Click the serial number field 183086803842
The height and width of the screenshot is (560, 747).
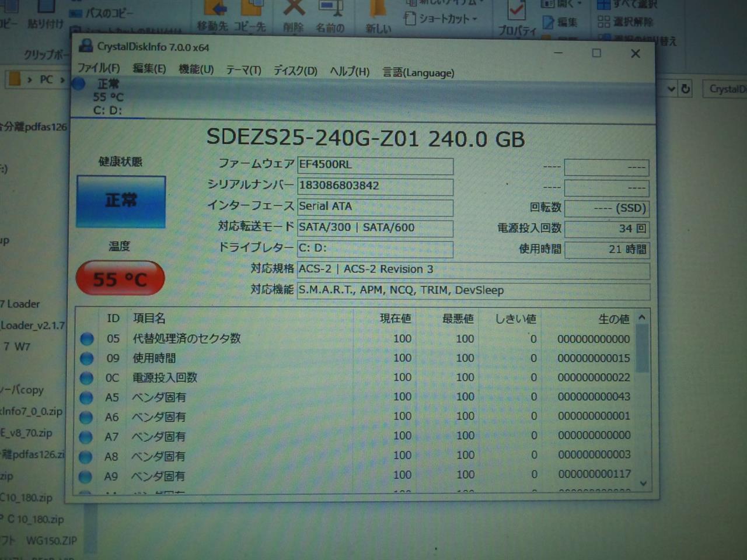(375, 186)
